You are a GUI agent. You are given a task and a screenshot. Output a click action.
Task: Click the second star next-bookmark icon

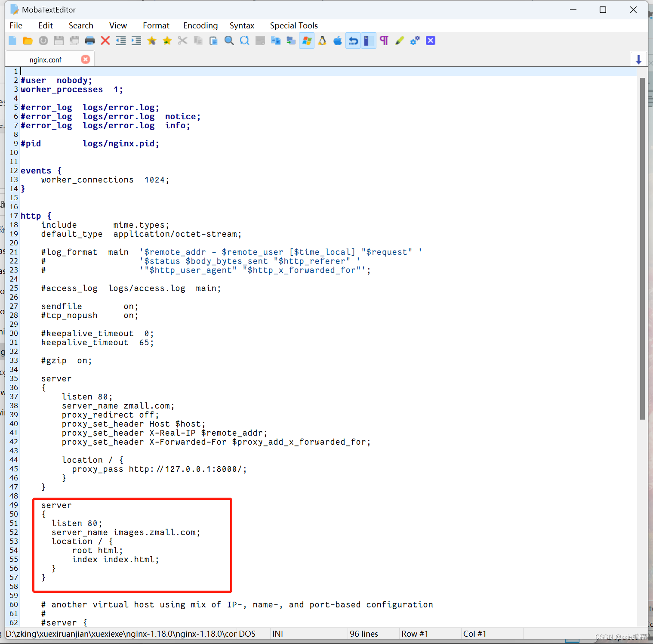[x=167, y=41]
